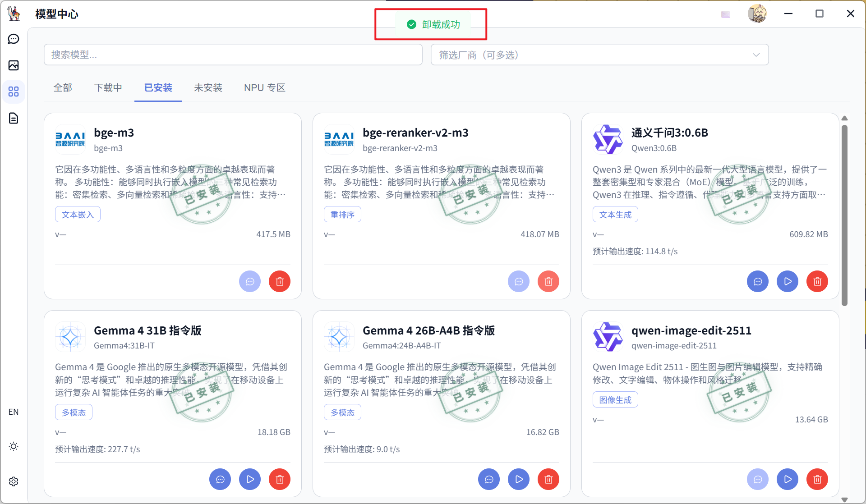Click Gemma logo on Gemma 4 31B card
The height and width of the screenshot is (504, 866).
(70, 337)
